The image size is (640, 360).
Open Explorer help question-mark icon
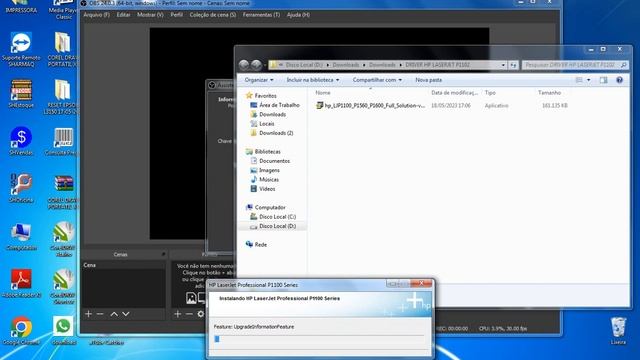pos(619,80)
